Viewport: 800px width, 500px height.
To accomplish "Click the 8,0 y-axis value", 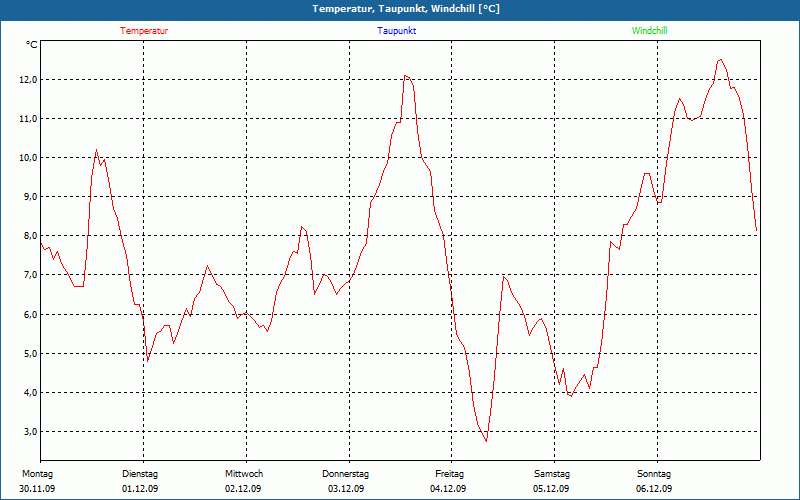I will click(30, 236).
